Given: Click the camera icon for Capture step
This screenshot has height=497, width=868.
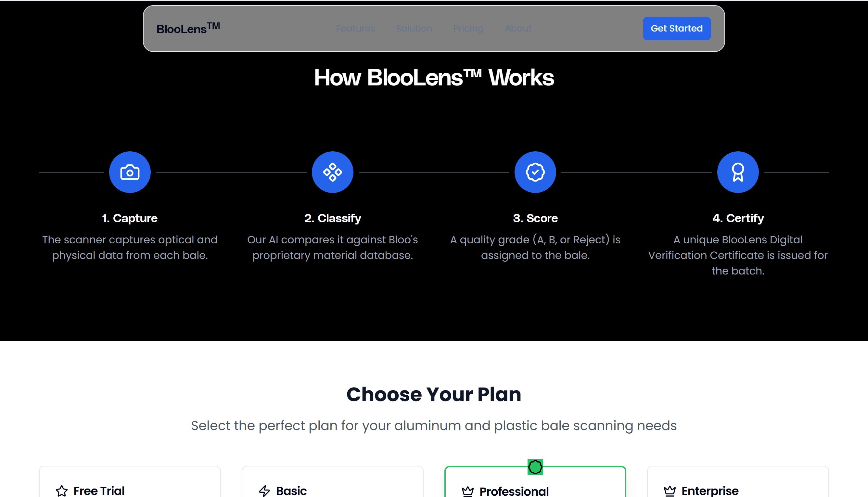Looking at the screenshot, I should click(130, 172).
